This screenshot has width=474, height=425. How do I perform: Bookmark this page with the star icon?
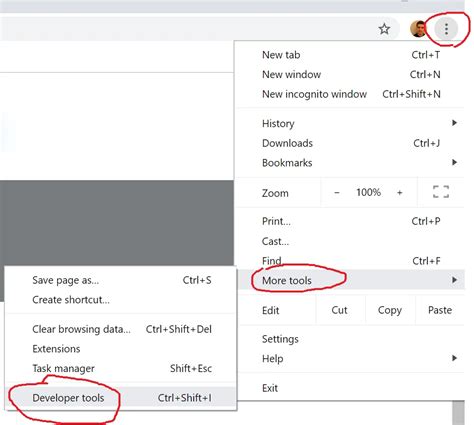point(384,29)
